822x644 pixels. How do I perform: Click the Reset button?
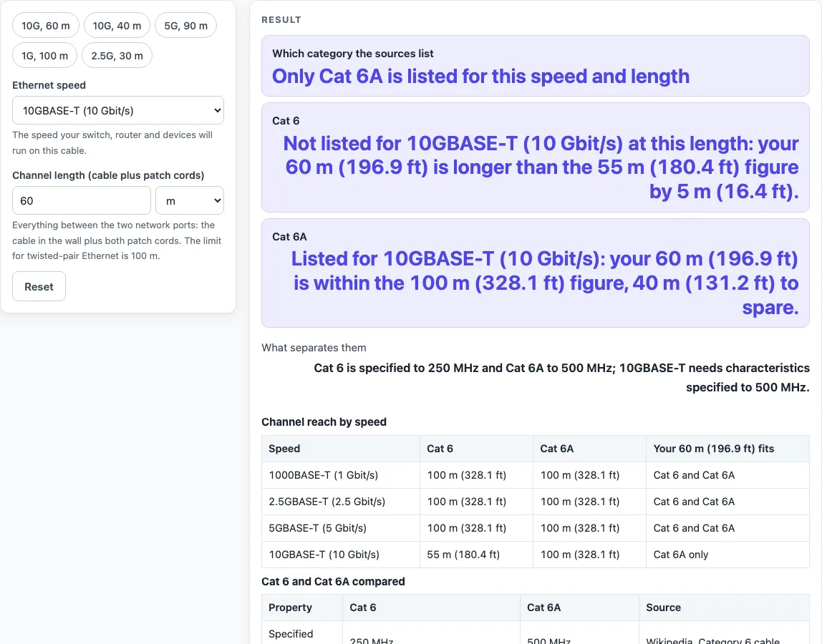[x=39, y=287]
